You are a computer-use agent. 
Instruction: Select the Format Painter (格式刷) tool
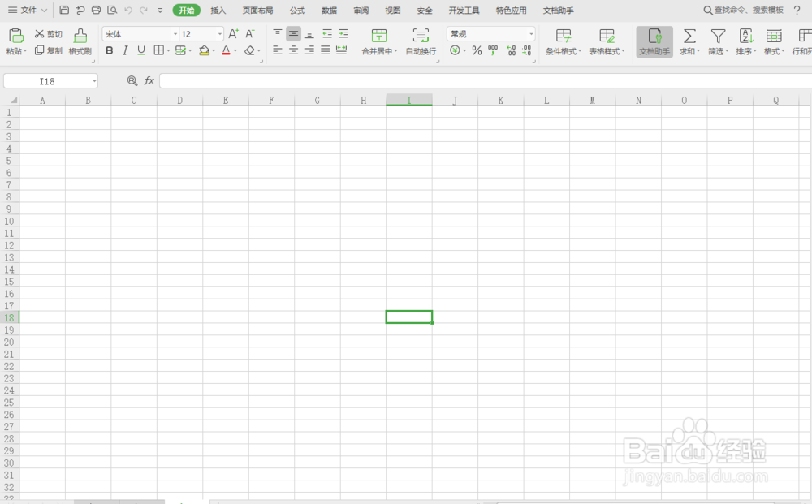point(80,41)
